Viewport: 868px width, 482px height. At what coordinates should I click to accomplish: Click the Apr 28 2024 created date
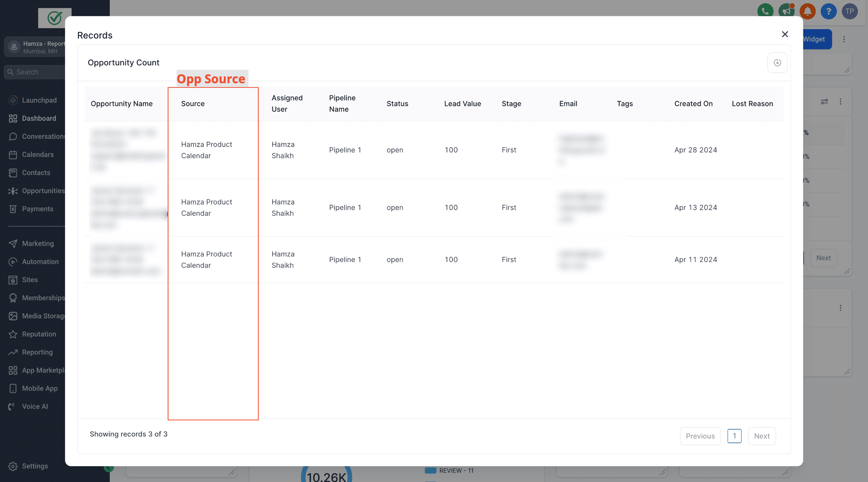696,150
